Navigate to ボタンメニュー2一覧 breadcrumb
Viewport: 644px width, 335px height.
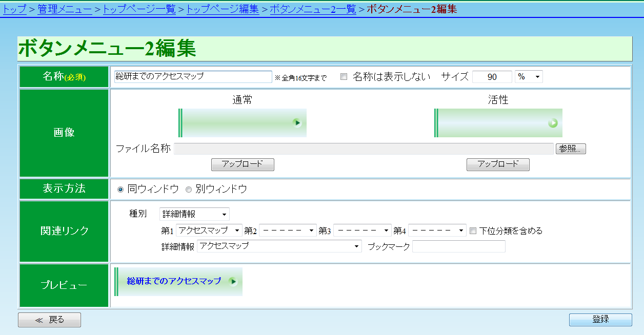tap(313, 9)
